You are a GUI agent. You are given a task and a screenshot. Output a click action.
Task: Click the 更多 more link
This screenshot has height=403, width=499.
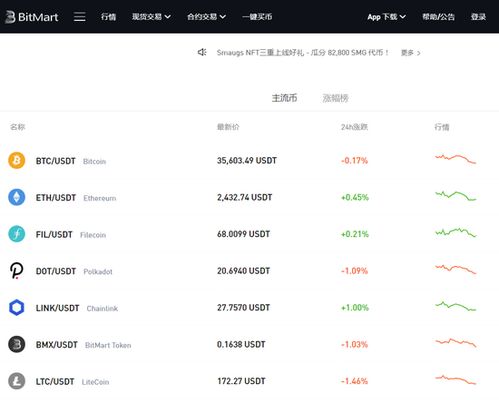[410, 53]
